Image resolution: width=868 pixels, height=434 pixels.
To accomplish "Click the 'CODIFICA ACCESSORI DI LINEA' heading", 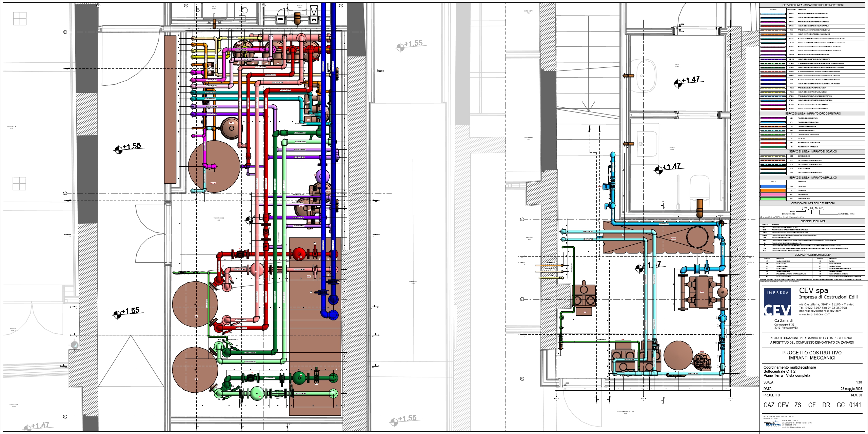I will pos(813,255).
